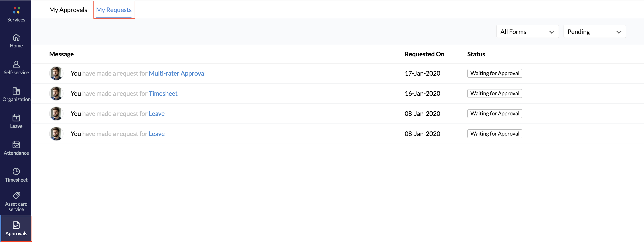Open the Multi-rater Approval request link

pos(177,74)
